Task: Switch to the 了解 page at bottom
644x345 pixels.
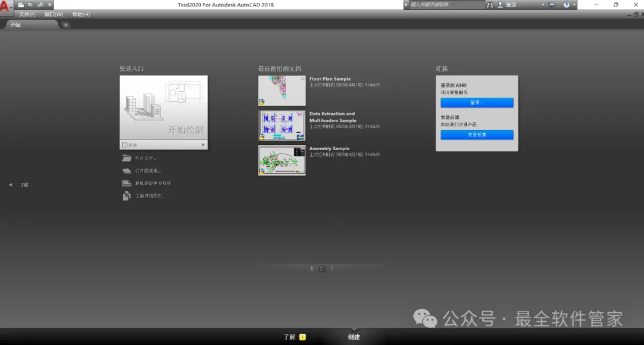Action: click(290, 337)
